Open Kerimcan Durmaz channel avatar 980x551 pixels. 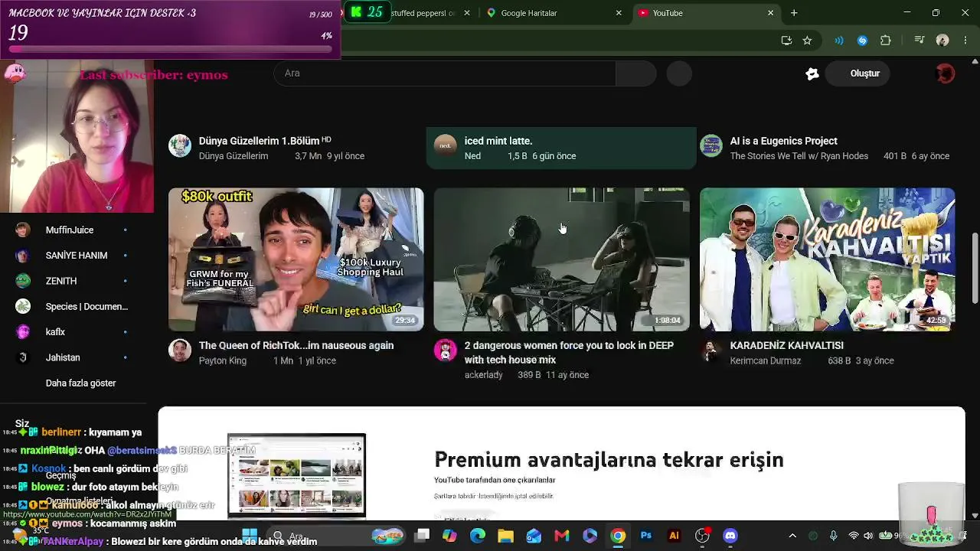pos(711,350)
